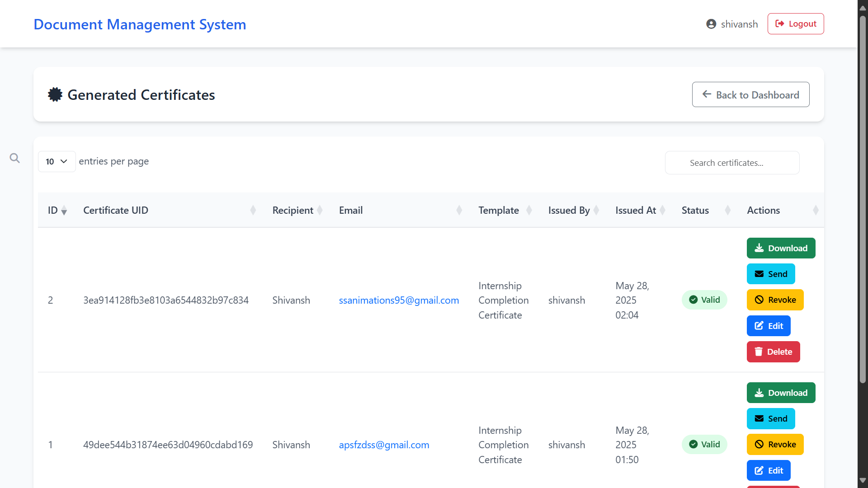The image size is (868, 488).
Task: Click the Search certificates input field
Action: tap(732, 163)
